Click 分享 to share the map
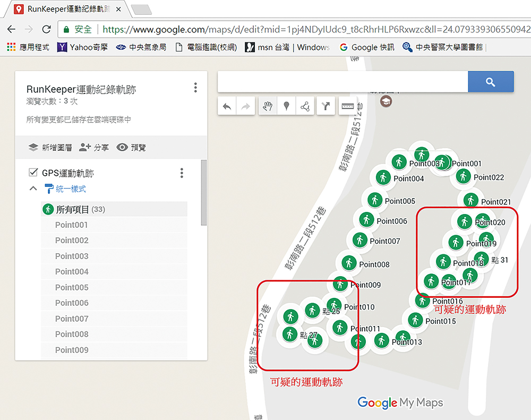 [94, 147]
